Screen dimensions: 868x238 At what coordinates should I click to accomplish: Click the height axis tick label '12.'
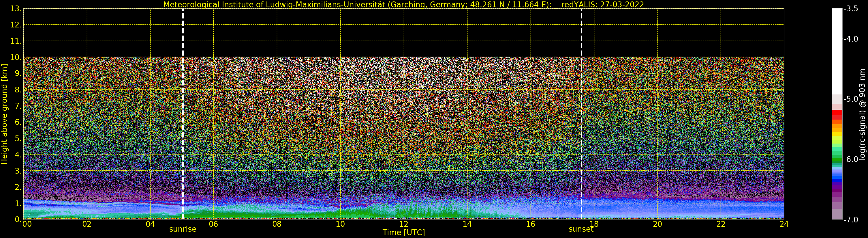(x=16, y=25)
